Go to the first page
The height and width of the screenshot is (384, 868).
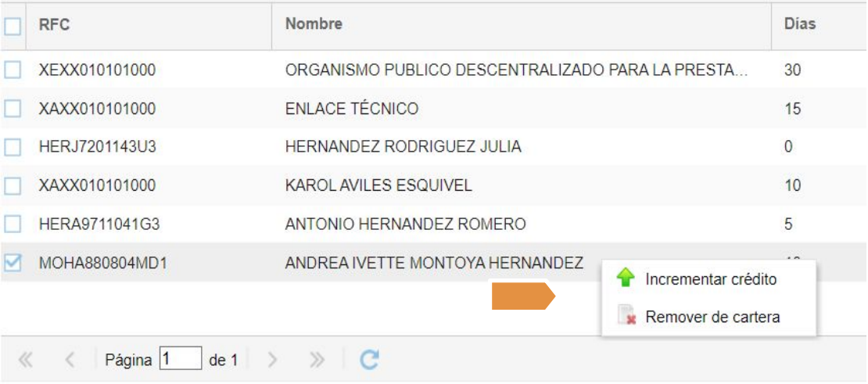click(25, 360)
